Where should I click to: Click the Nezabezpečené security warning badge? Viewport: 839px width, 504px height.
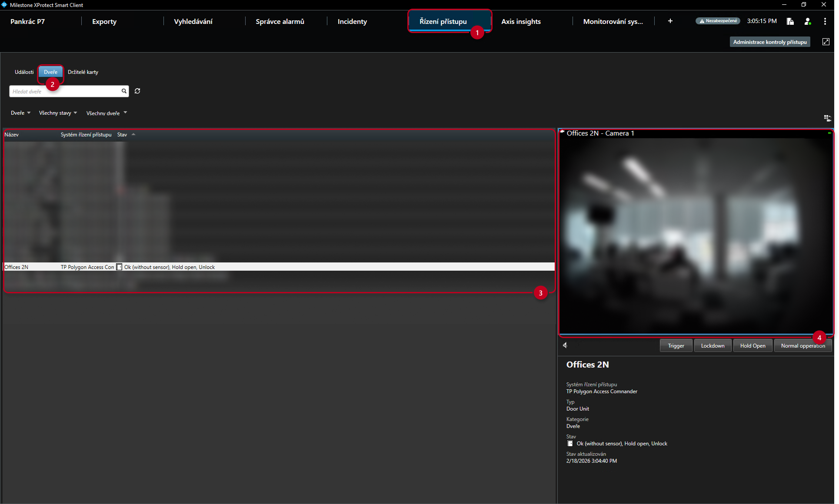(x=718, y=21)
